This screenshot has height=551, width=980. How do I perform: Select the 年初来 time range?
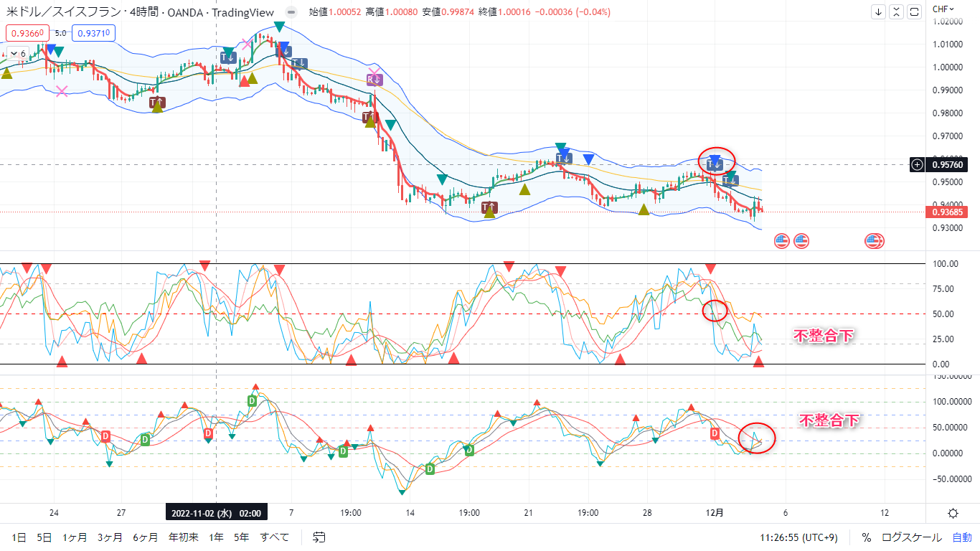pos(183,537)
